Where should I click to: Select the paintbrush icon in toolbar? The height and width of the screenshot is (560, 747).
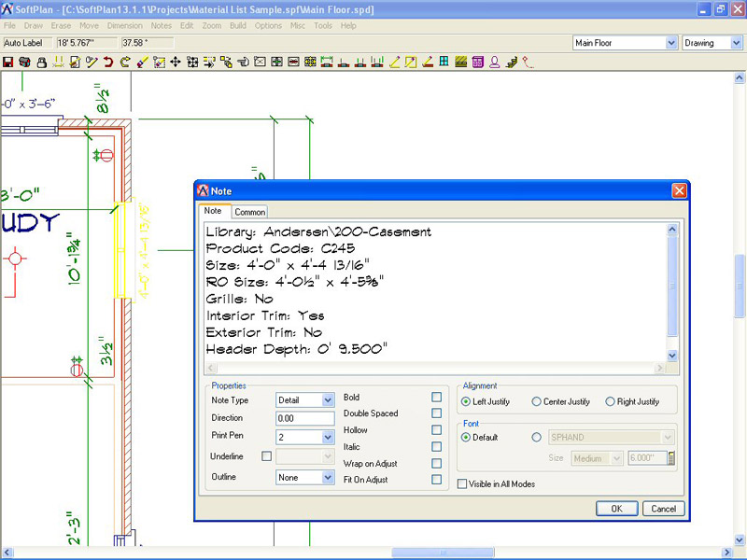point(142,62)
